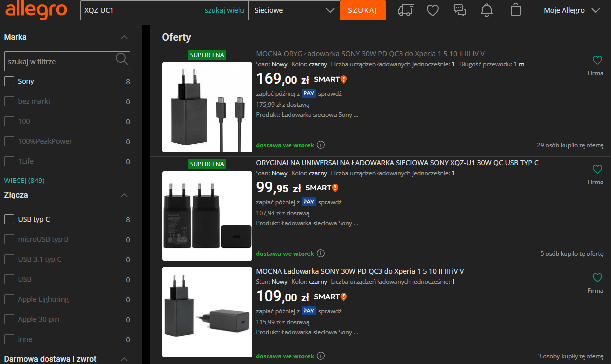Click '5 osób kupiło tę ofertę' text
Viewport: 611px width, 364px height.
click(x=572, y=254)
